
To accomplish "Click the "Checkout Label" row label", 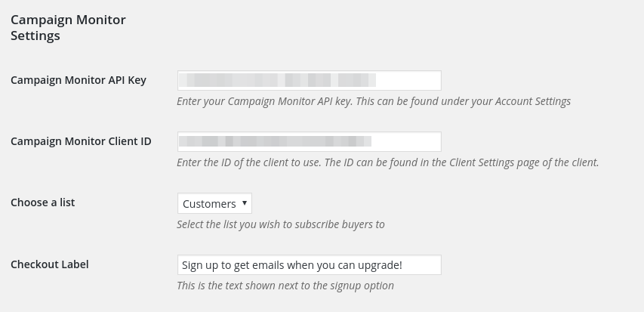I will pos(50,264).
